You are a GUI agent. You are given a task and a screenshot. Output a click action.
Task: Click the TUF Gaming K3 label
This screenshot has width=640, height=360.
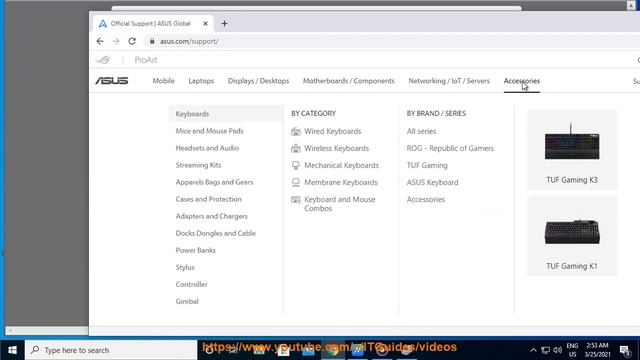pyautogui.click(x=572, y=180)
